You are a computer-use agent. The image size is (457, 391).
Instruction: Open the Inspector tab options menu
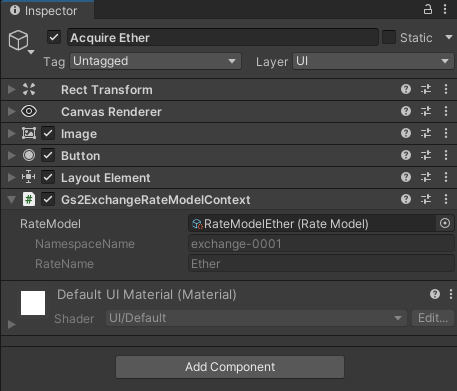tap(445, 9)
